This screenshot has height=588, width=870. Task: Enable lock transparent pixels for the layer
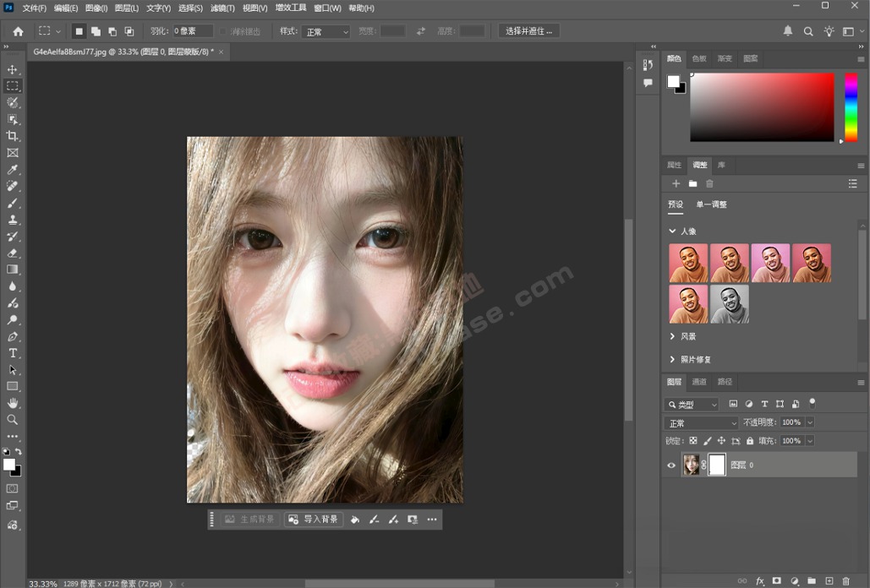692,440
